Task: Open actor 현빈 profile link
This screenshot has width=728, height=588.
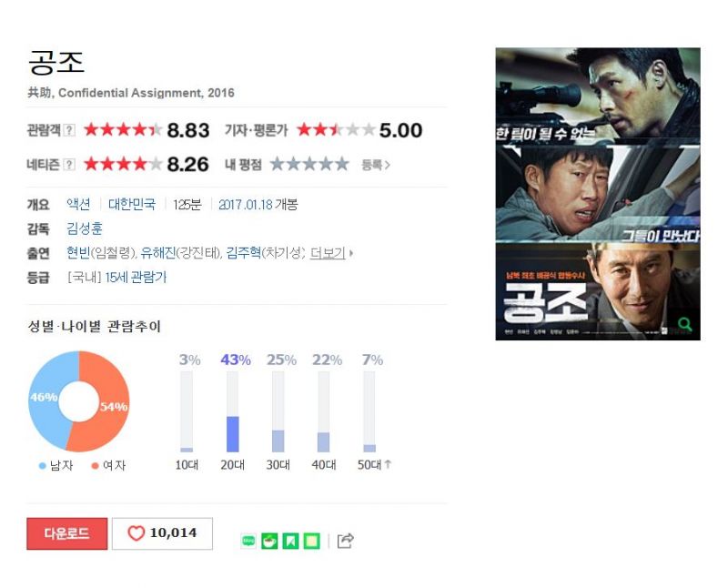Action: [x=78, y=253]
